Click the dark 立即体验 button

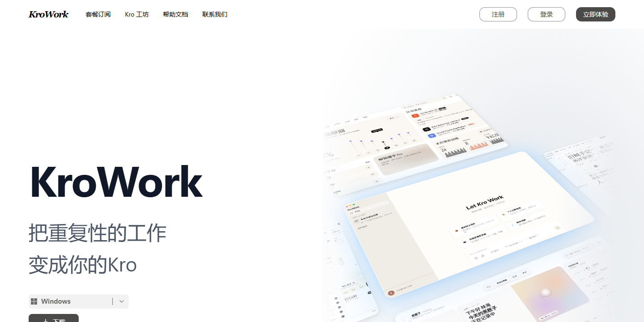(x=596, y=14)
